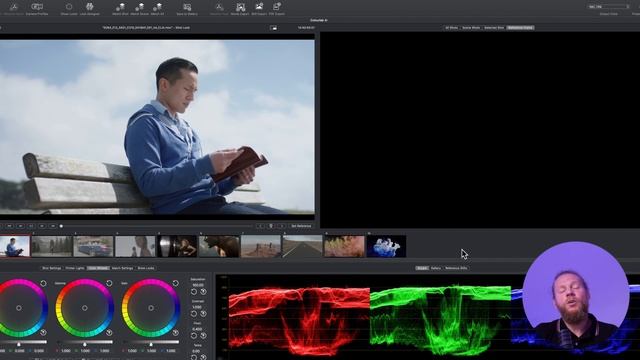
Task: Select the Scene Shots view tab
Action: pyautogui.click(x=471, y=28)
